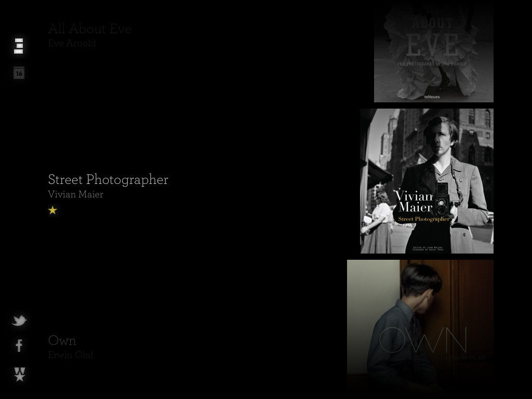This screenshot has height=399, width=532.
Task: Share via the Twitter bird icon
Action: [19, 320]
